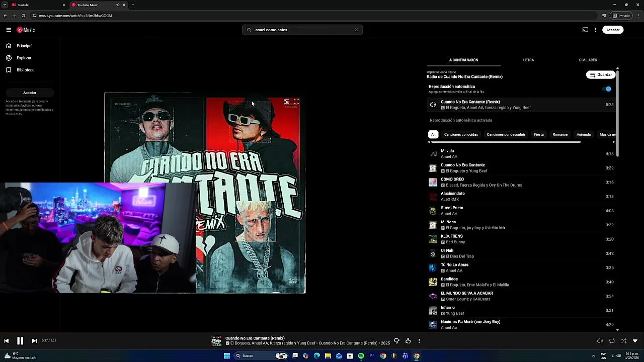Play Bandidos from the queue
Viewport: 644px width, 362px height.
(x=521, y=282)
